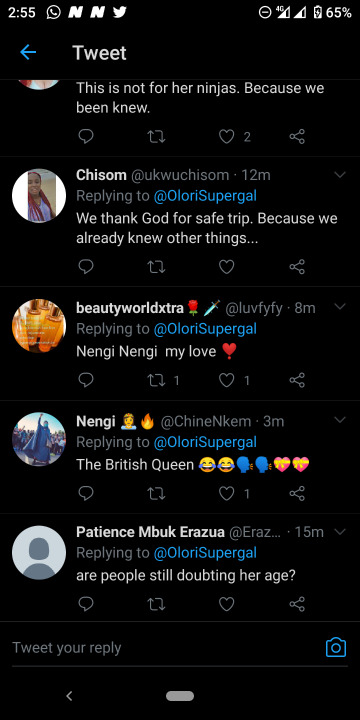Image resolution: width=360 pixels, height=720 pixels.
Task: Like Patience Mbuk Erazua's age tweet
Action: point(226,604)
